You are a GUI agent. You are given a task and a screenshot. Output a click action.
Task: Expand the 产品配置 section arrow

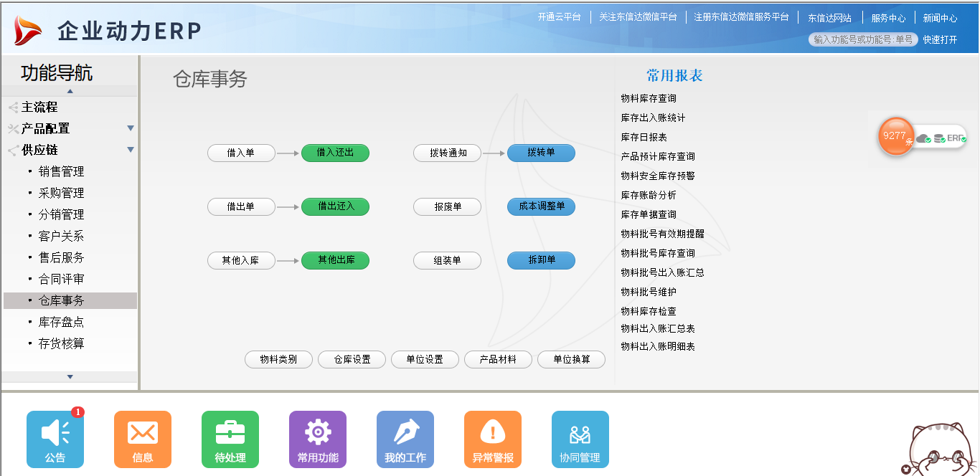point(131,128)
